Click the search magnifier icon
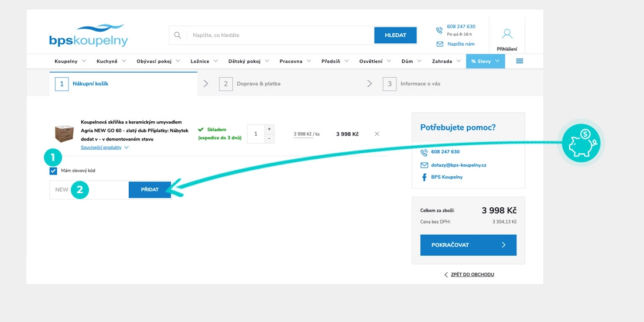 pyautogui.click(x=177, y=35)
